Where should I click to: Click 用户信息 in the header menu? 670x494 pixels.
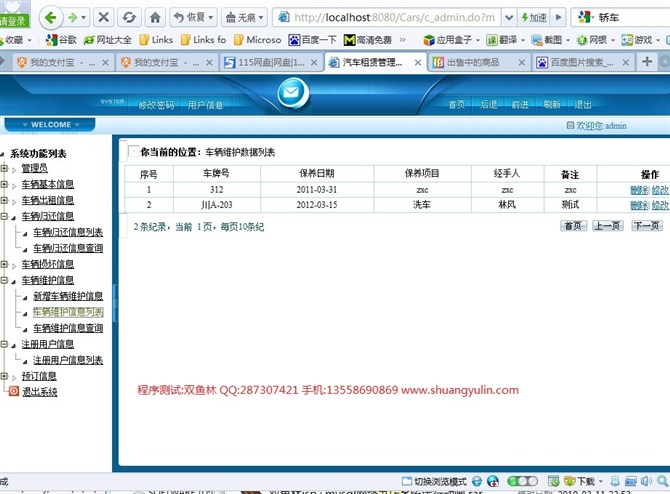pos(205,105)
